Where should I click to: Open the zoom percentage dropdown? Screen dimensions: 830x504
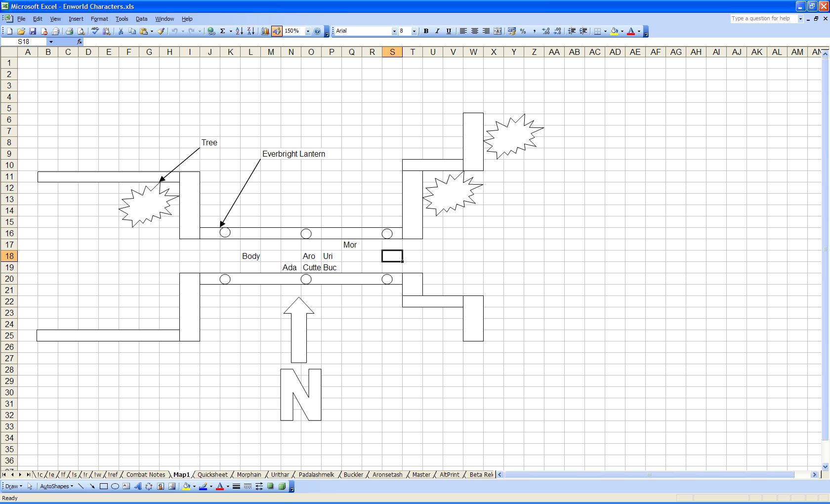point(308,31)
